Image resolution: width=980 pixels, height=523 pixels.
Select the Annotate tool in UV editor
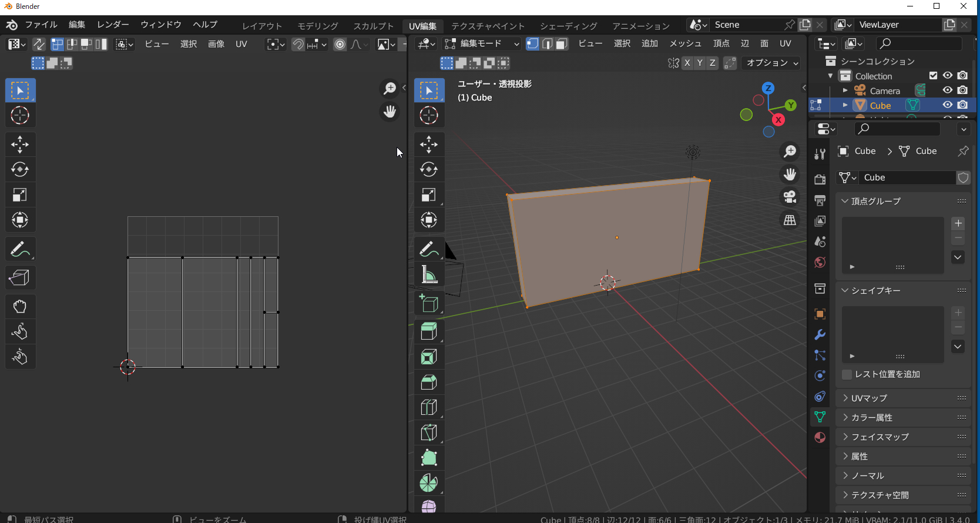[x=20, y=249]
